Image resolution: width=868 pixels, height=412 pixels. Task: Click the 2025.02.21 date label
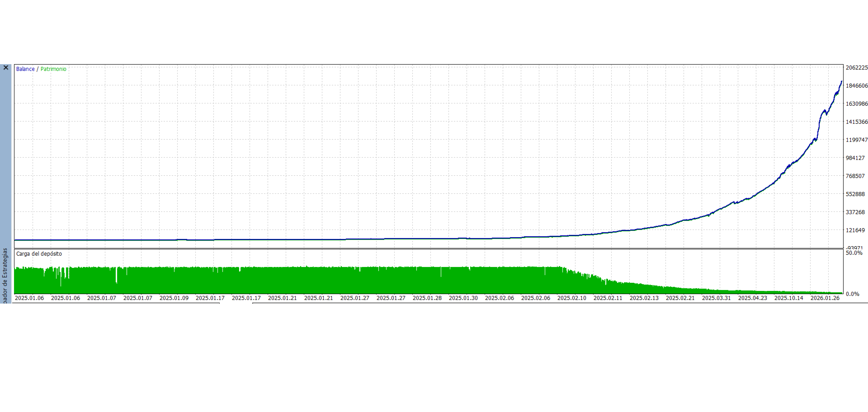(680, 298)
